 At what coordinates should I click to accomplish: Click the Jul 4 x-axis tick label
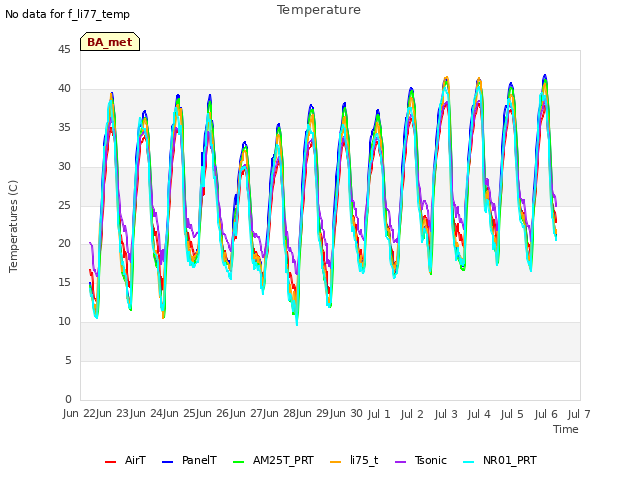coord(479,414)
